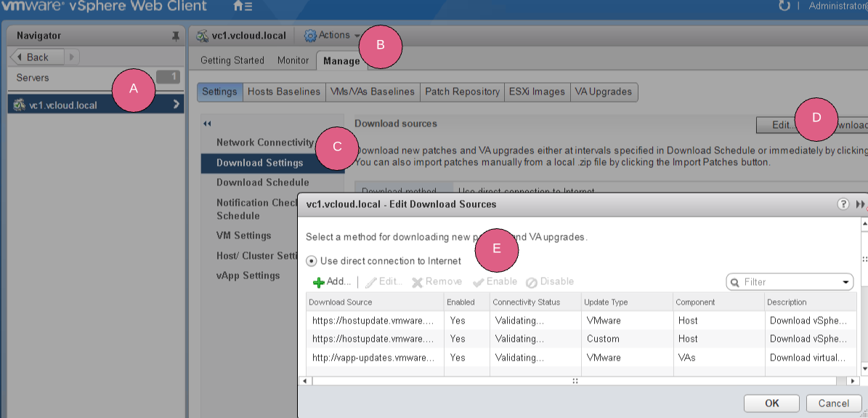
Task: Confirm with the OK button
Action: point(771,403)
